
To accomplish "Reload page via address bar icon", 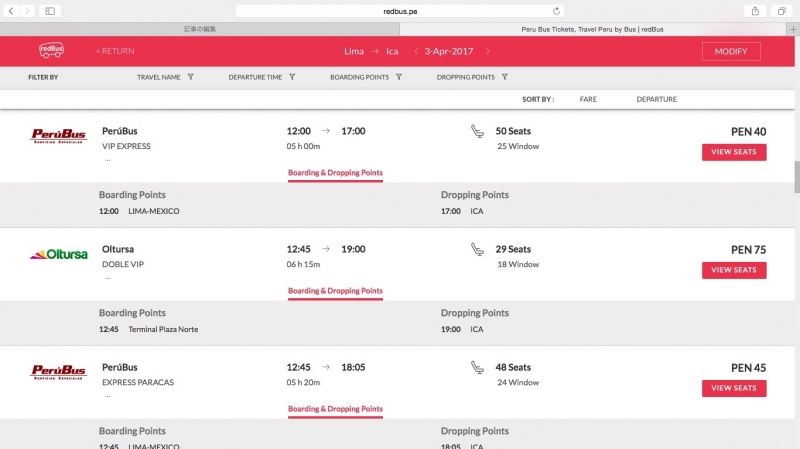I will click(x=556, y=10).
